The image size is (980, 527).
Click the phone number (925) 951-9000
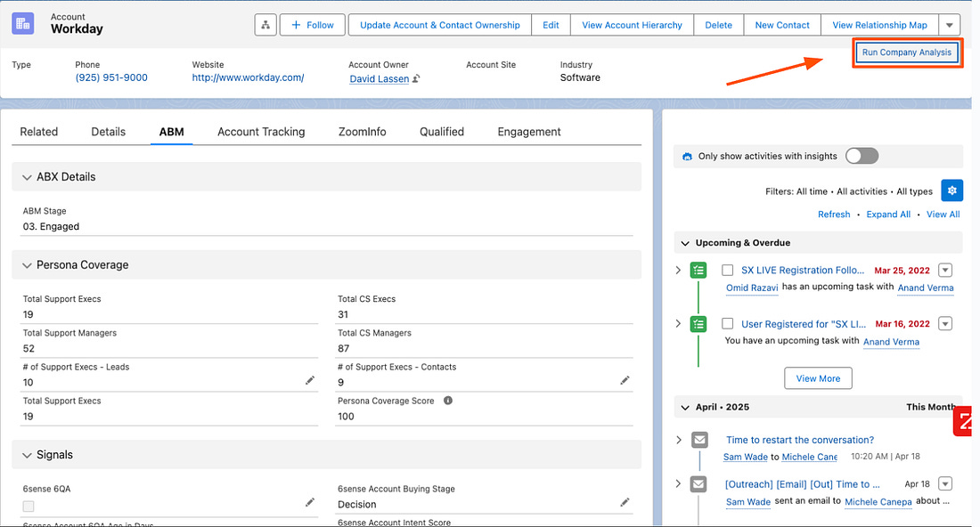coord(111,78)
